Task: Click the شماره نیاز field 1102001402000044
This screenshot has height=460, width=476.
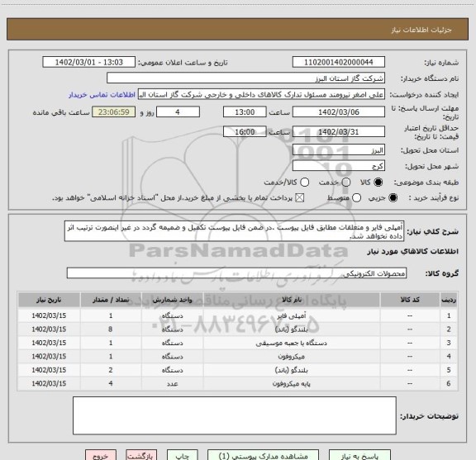Action: (339, 62)
